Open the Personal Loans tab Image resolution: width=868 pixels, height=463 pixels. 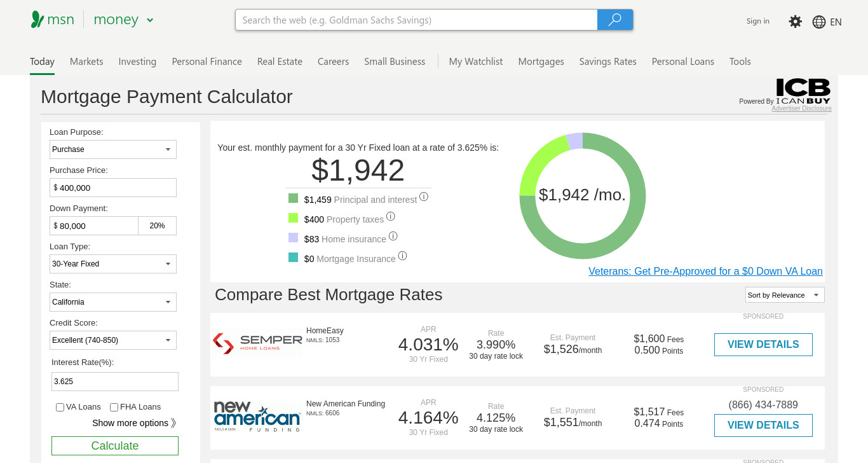point(683,62)
